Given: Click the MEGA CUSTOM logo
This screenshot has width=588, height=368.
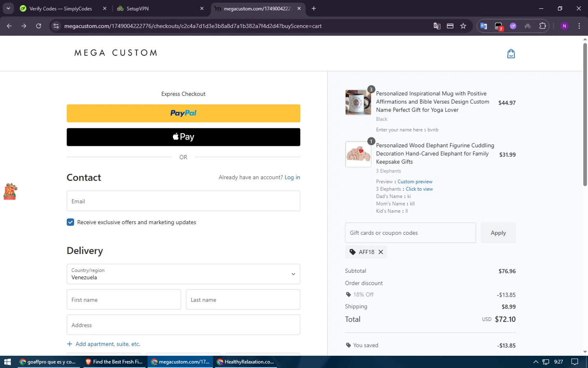Looking at the screenshot, I should click(x=116, y=53).
